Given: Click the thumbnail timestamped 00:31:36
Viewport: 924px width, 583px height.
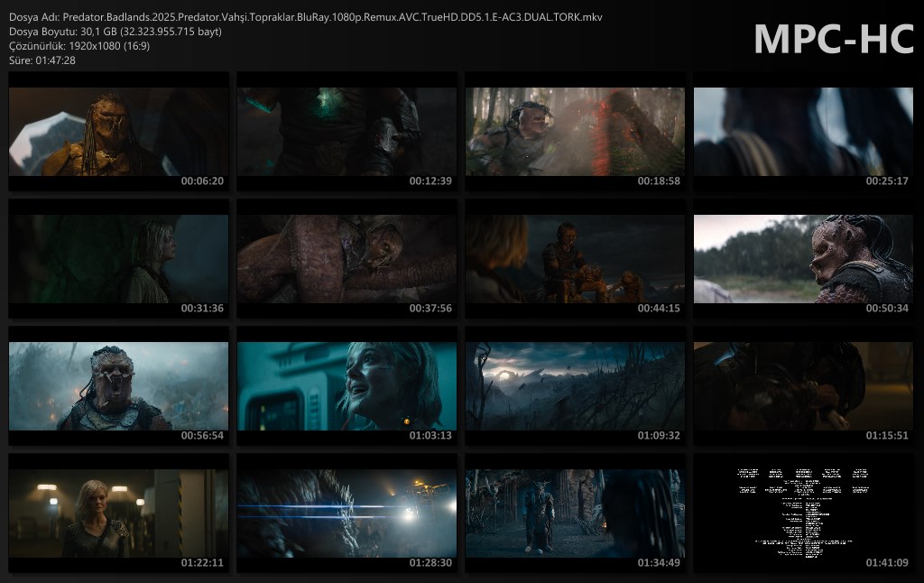Looking at the screenshot, I should (x=118, y=259).
